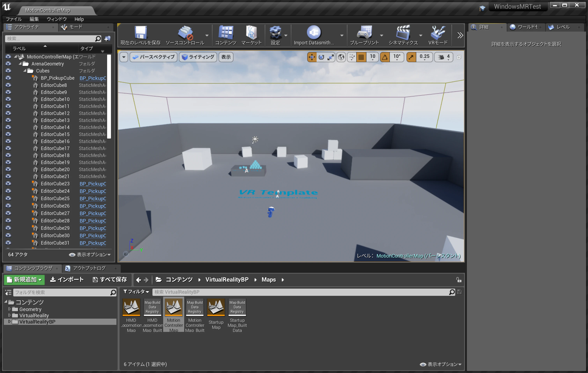Hide EditorCube31 using eye icon
The image size is (588, 373).
[8, 243]
